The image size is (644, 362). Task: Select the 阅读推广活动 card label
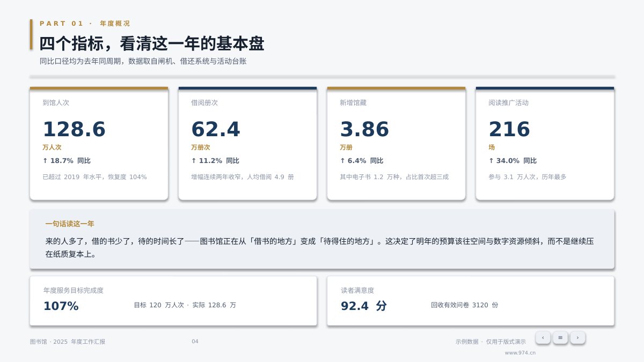coord(508,102)
